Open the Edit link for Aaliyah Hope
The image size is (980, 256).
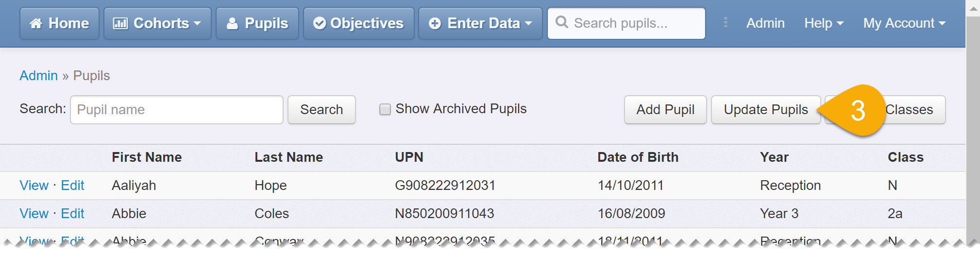pos(72,186)
